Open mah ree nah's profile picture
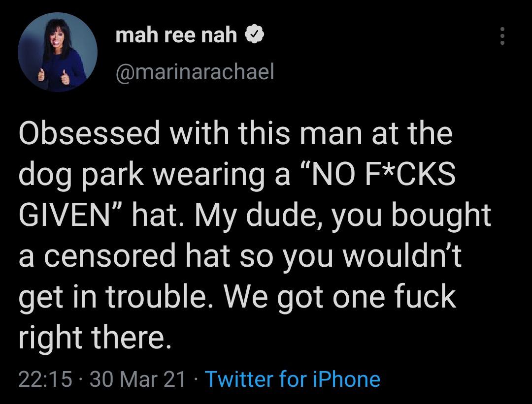The image size is (532, 404). click(x=58, y=52)
